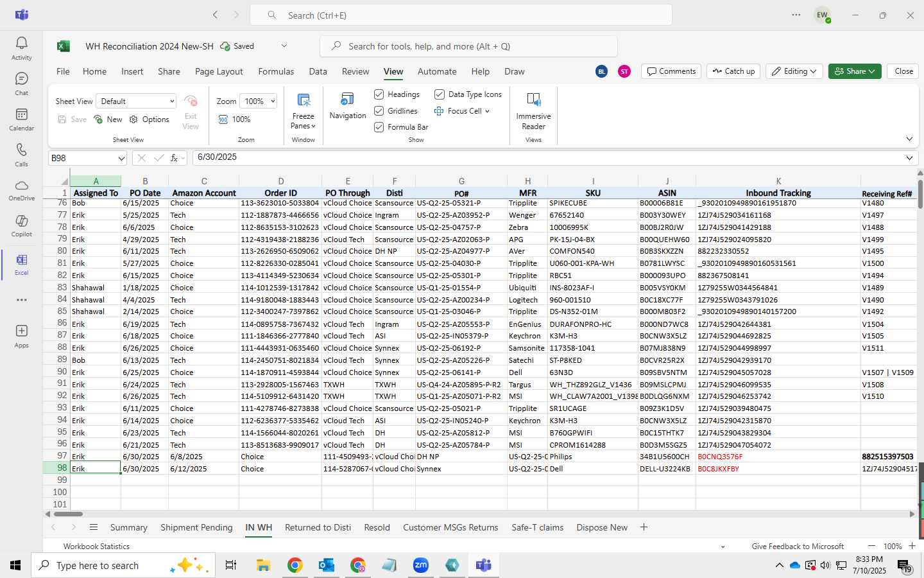This screenshot has height=578, width=924.
Task: Toggle the Formula Bar checkbox
Action: pos(379,127)
